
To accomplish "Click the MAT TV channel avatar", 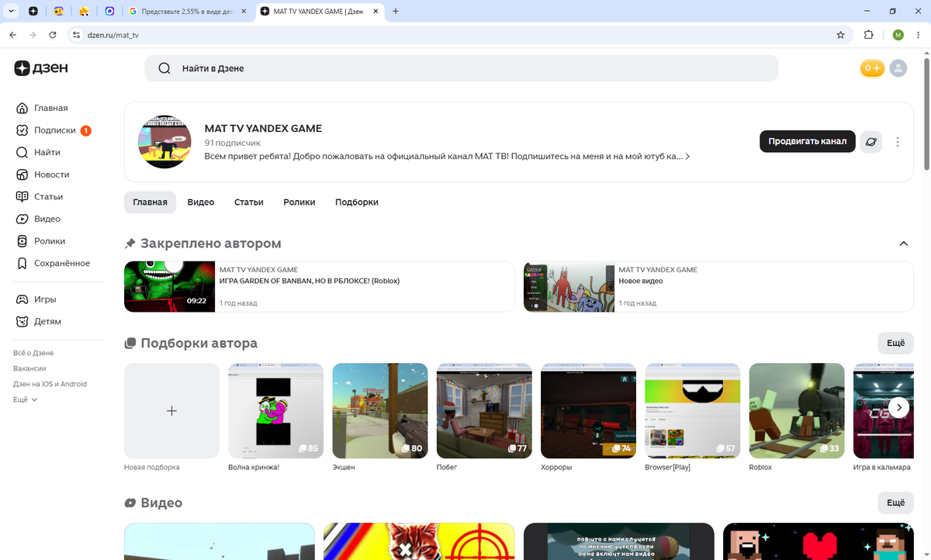I will pos(164,142).
